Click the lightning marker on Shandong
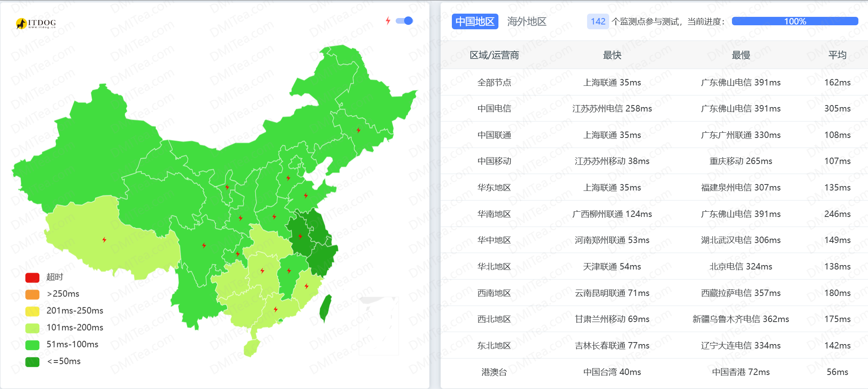 (x=306, y=195)
